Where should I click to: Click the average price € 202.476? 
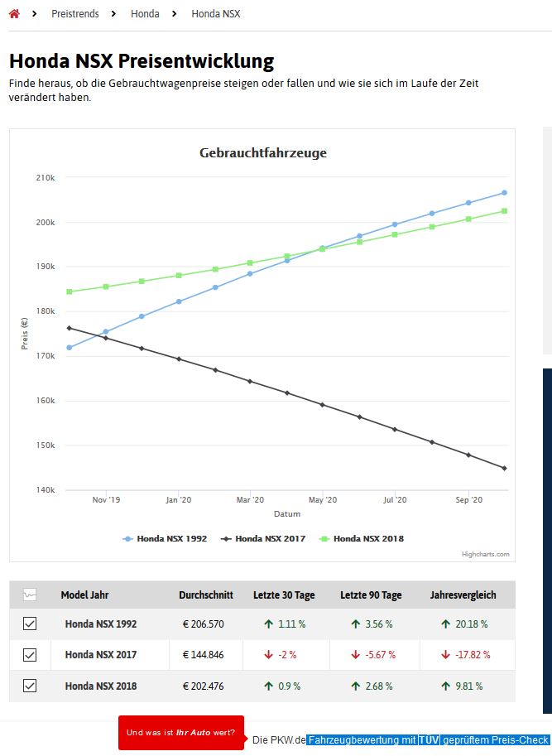204,686
